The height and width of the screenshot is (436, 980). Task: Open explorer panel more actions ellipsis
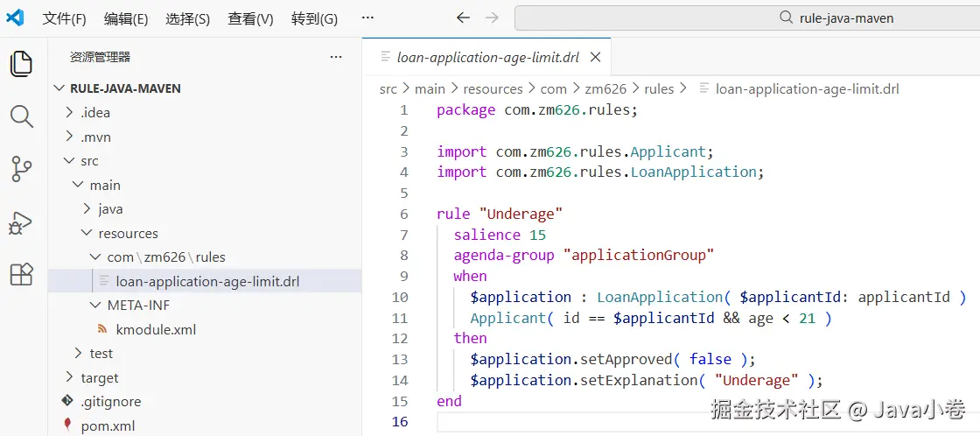(336, 57)
